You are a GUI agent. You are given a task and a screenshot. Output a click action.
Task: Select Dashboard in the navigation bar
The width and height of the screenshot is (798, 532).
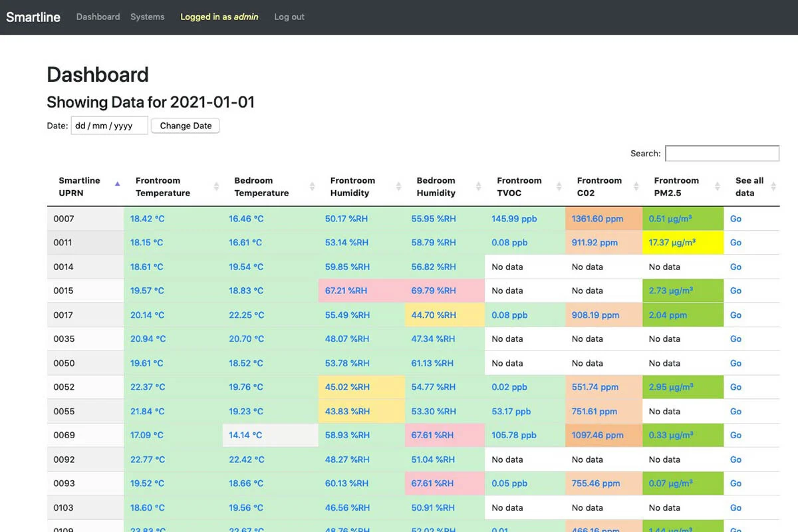pos(98,17)
